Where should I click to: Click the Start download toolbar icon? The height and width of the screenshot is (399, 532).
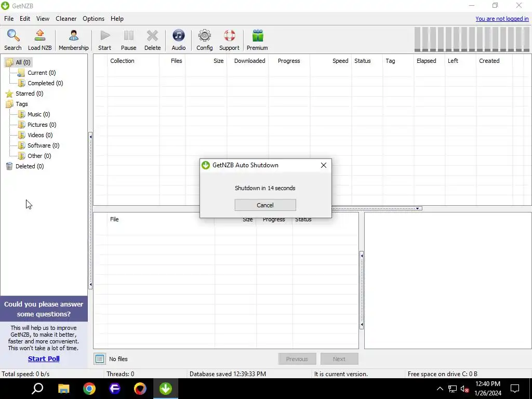coord(105,40)
